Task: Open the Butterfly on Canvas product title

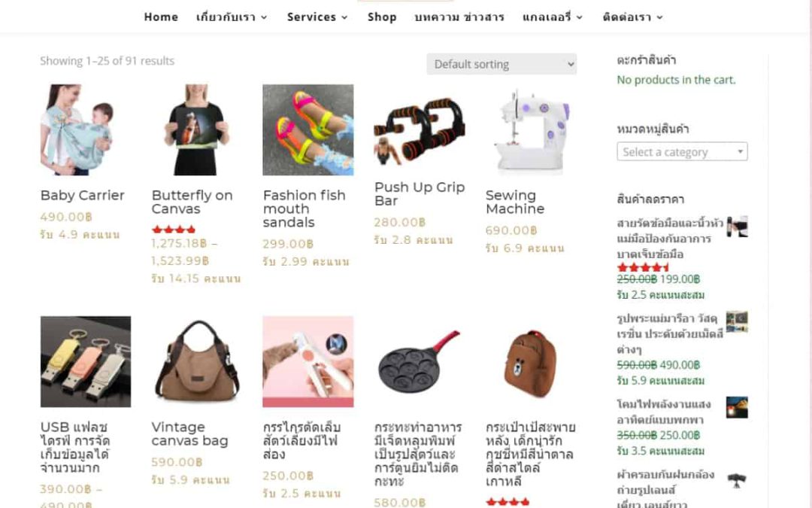Action: point(192,202)
